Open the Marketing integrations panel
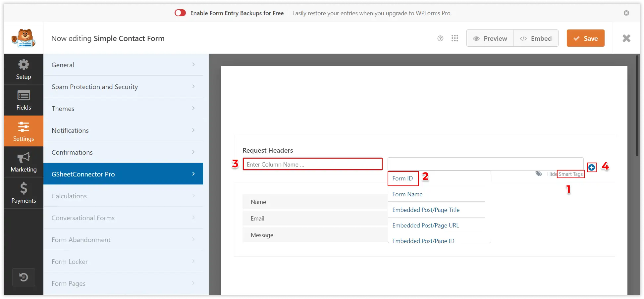644x299 pixels. (24, 162)
